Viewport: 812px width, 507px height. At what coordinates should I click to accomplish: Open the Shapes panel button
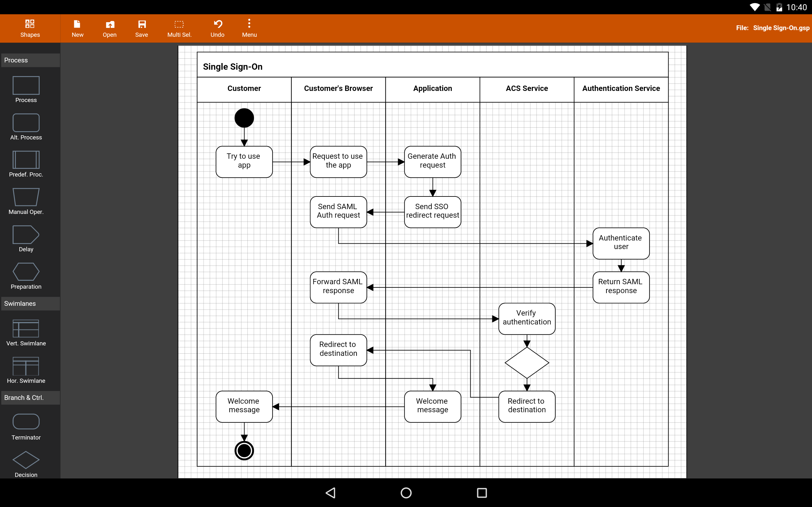click(30, 28)
